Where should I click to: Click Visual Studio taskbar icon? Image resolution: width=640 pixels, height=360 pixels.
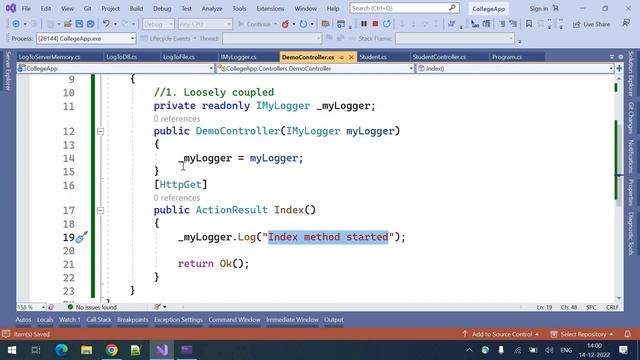pos(162,350)
